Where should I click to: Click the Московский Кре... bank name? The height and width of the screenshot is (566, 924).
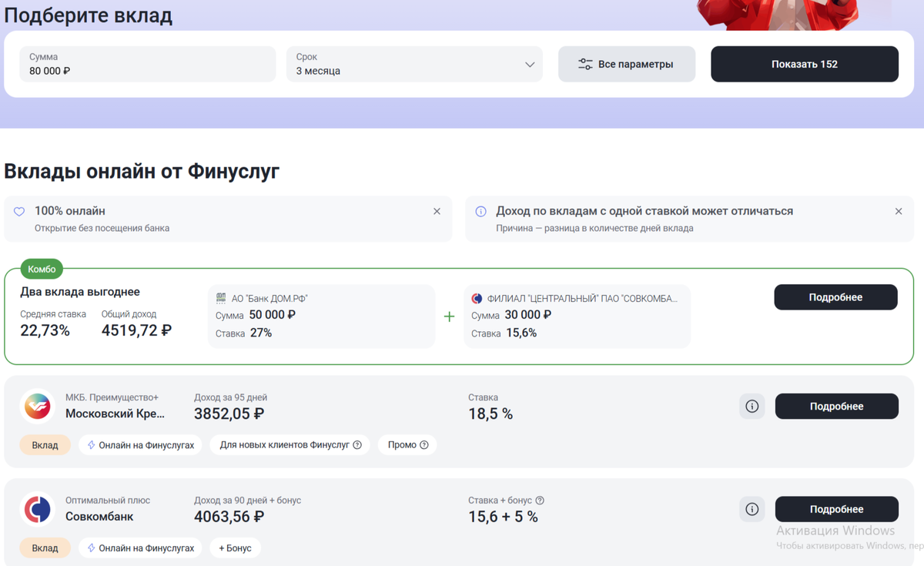(115, 414)
